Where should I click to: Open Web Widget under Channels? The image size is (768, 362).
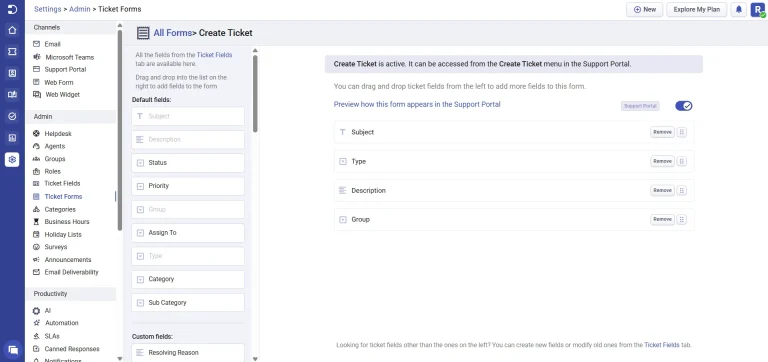tap(63, 95)
